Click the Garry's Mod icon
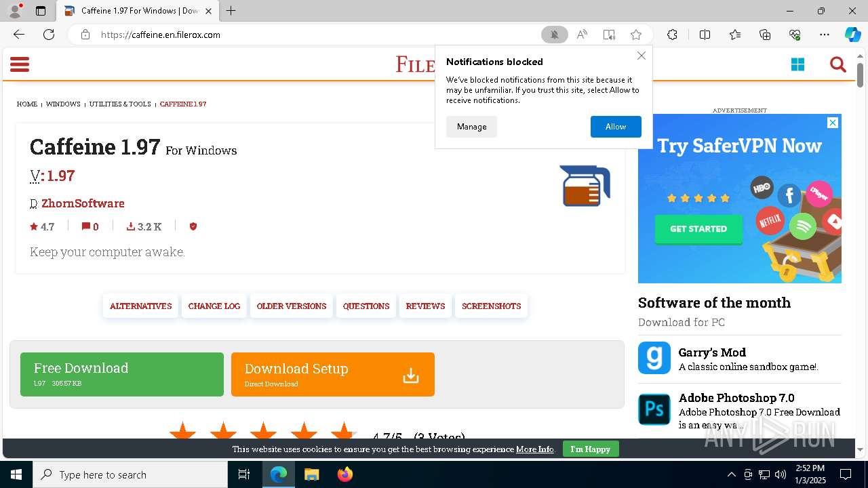This screenshot has height=488, width=868. tap(654, 358)
